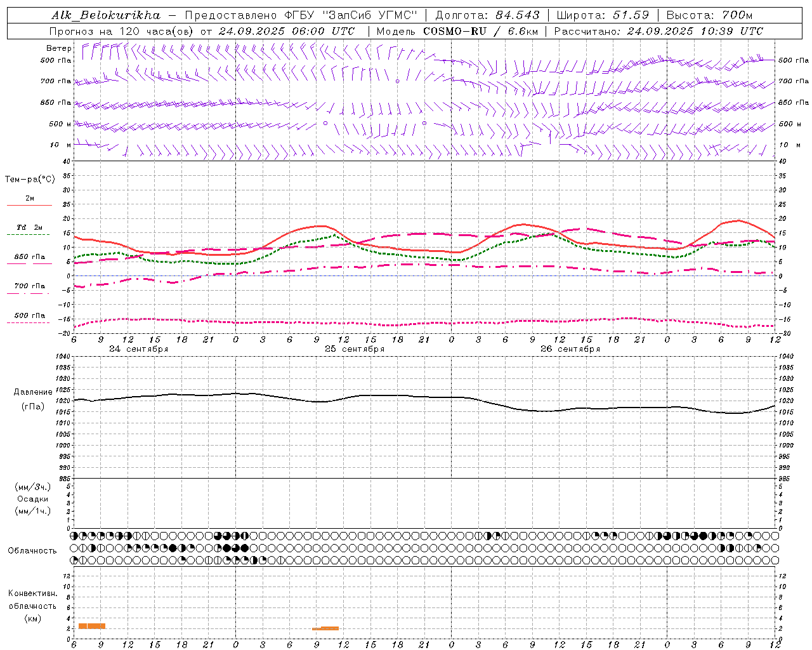Screen dimensions: 812x650
Task: Click the Ветер wind panel label
Action: coord(59,48)
